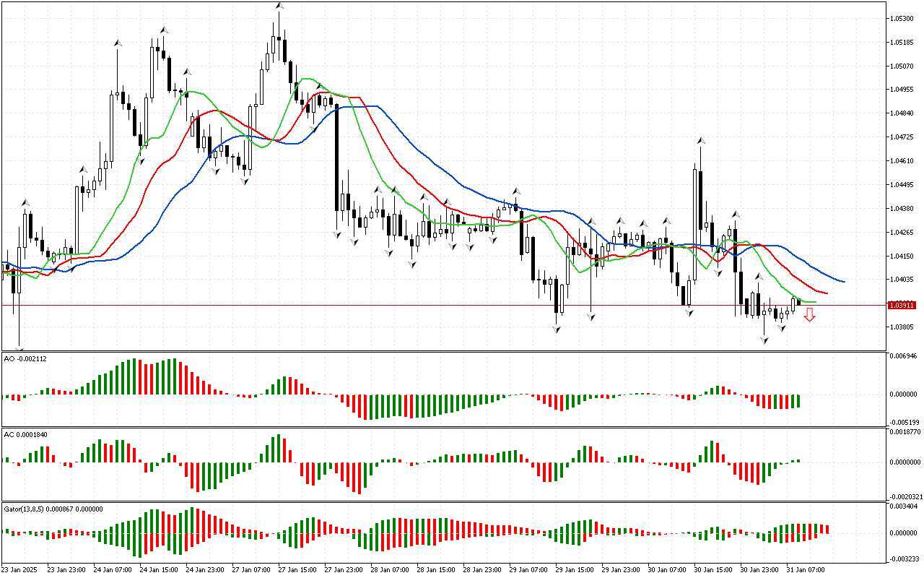Select the red horizontal bid price line
The image size is (924, 578).
(443, 305)
